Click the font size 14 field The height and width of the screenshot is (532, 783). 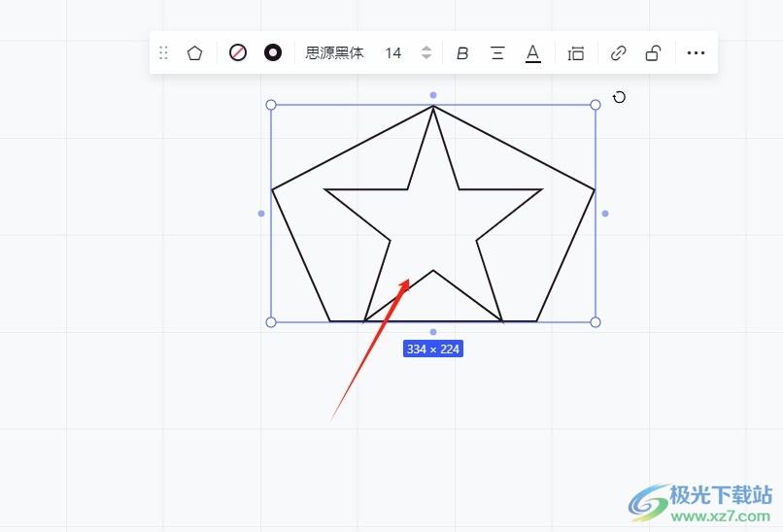pos(393,52)
